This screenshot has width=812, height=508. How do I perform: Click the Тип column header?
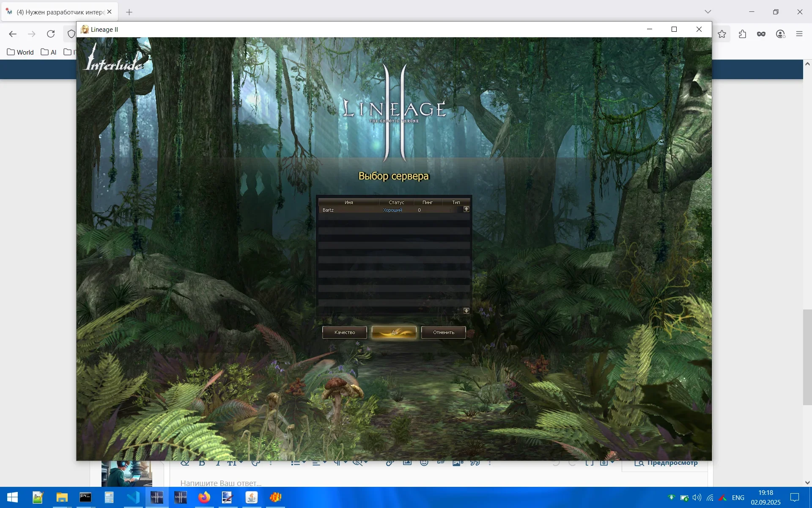click(456, 202)
